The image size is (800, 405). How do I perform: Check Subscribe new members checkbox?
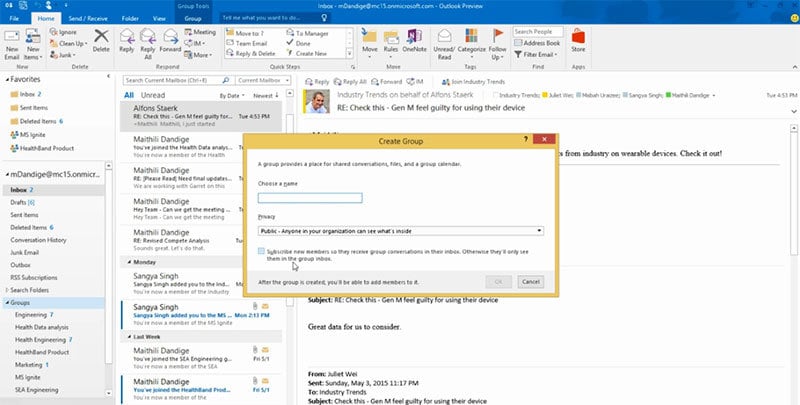click(261, 251)
